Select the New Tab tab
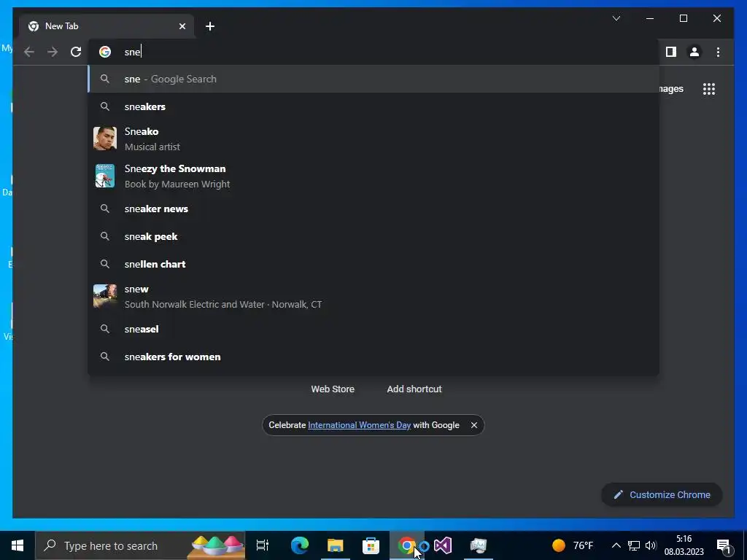This screenshot has height=560, width=747. 107,26
